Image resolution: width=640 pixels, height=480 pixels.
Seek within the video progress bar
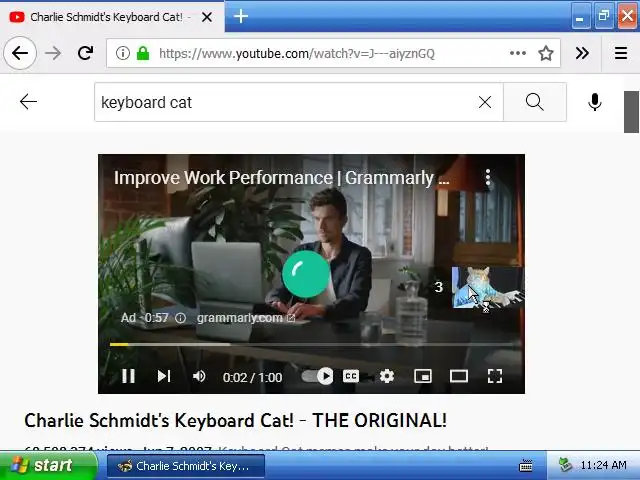tap(311, 344)
